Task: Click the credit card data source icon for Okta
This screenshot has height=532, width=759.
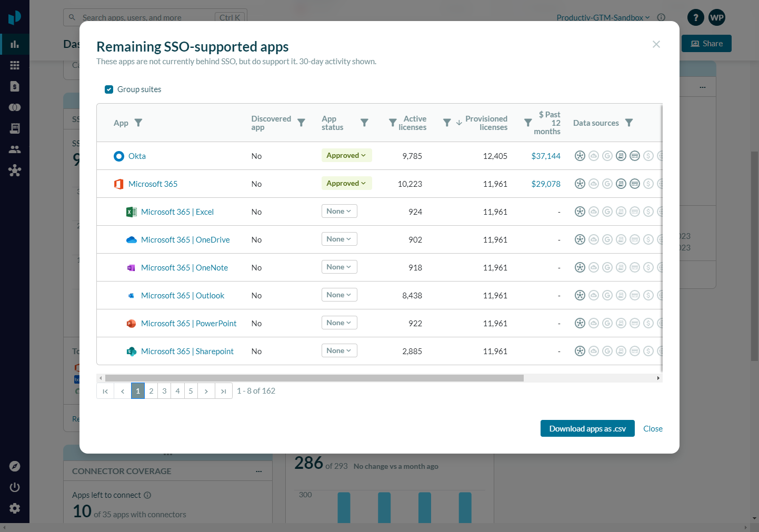Action: [635, 156]
